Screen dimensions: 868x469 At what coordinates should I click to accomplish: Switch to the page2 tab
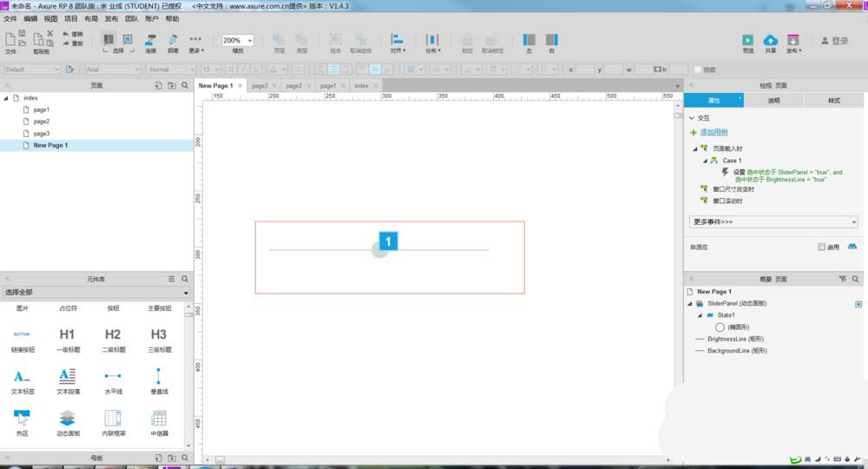point(294,86)
